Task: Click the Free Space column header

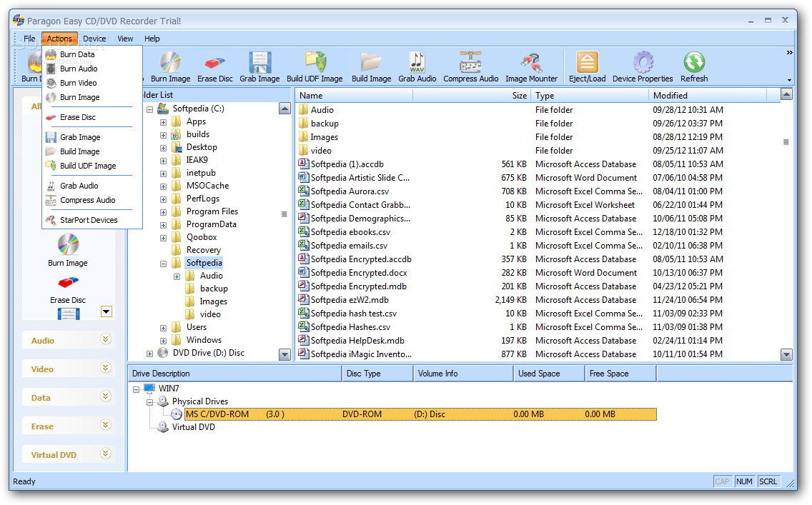Action: click(620, 374)
